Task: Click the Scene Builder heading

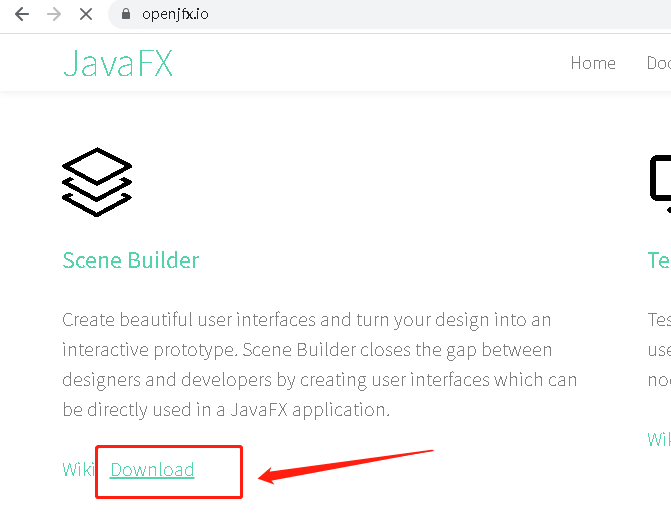Action: pos(130,260)
